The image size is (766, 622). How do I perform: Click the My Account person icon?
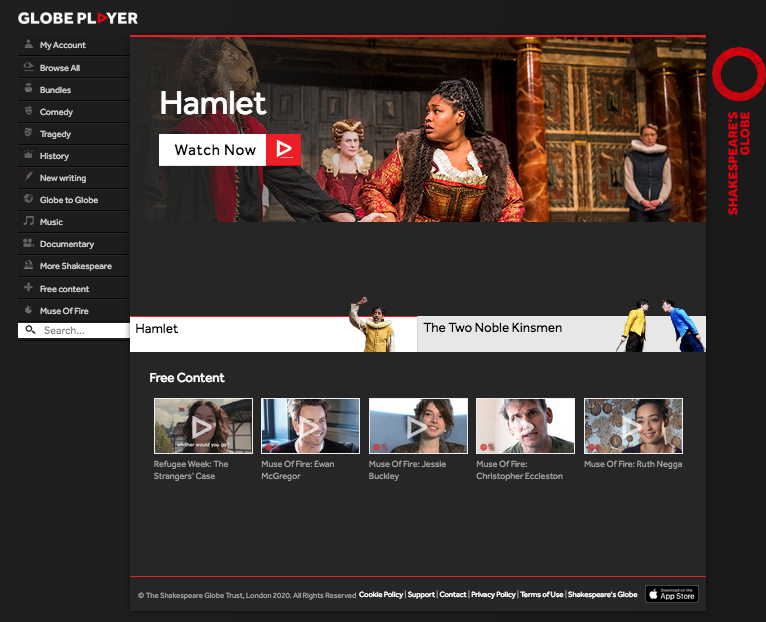[x=29, y=44]
